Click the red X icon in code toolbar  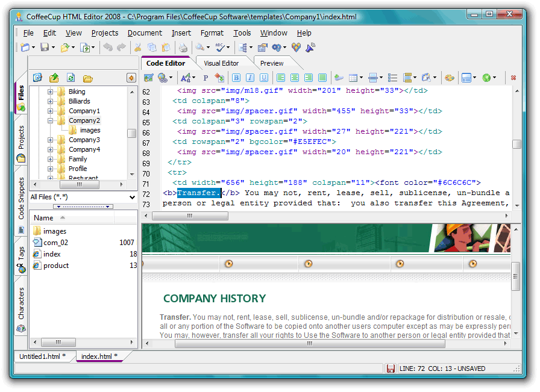pyautogui.click(x=513, y=78)
